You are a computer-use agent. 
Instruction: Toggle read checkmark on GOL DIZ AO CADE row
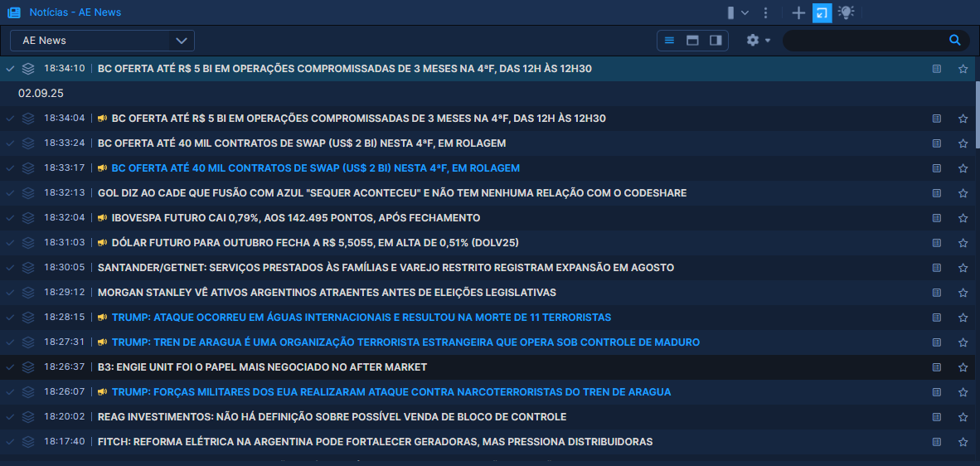(10, 193)
